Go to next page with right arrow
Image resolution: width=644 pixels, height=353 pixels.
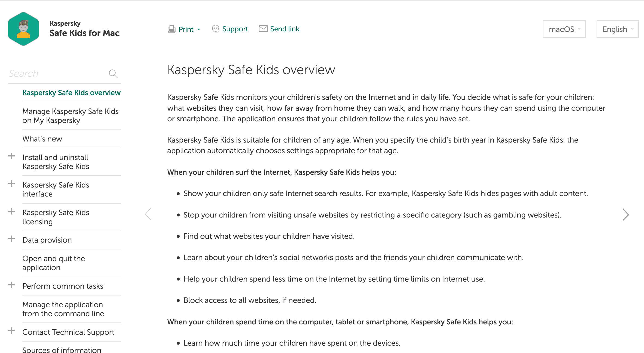coord(625,215)
